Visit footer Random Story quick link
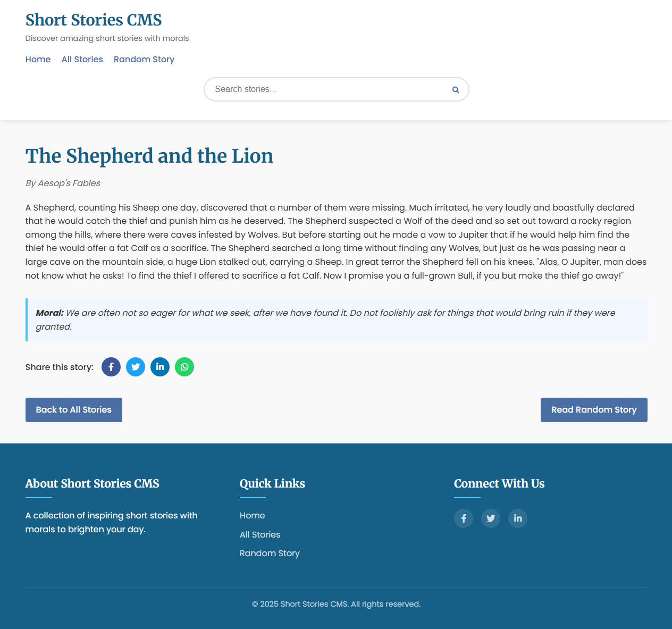672x629 pixels. (270, 553)
